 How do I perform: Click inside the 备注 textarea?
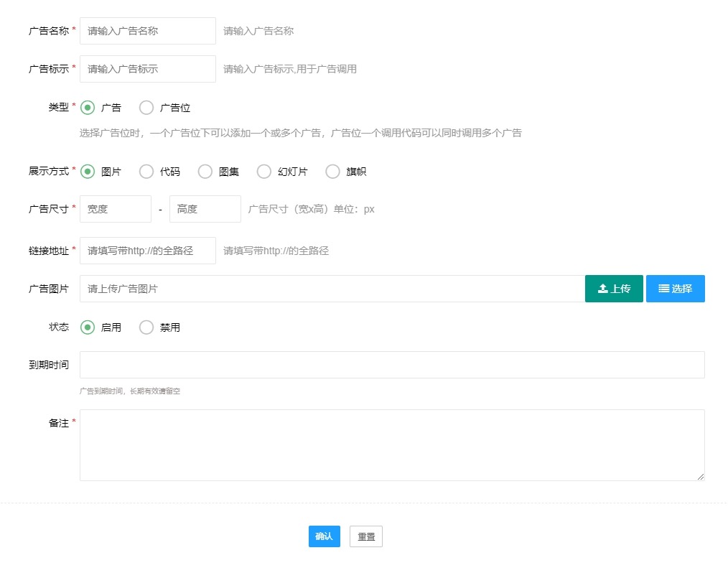(x=392, y=445)
